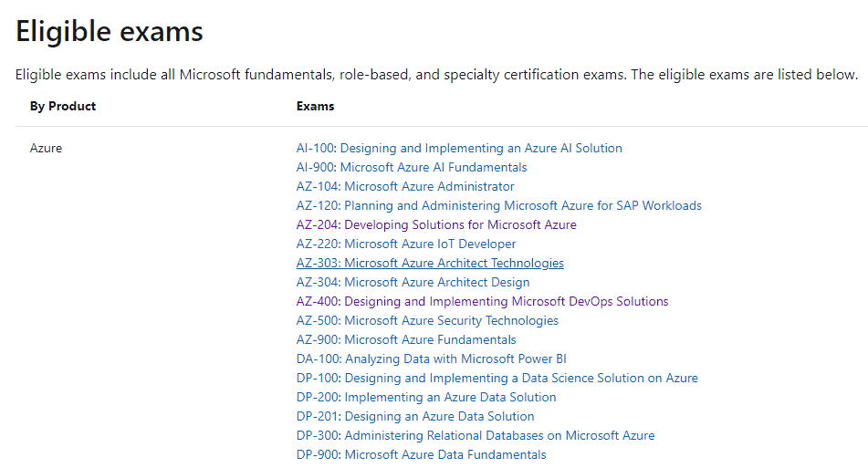
Task: Click the Exams column header
Action: pyautogui.click(x=315, y=106)
